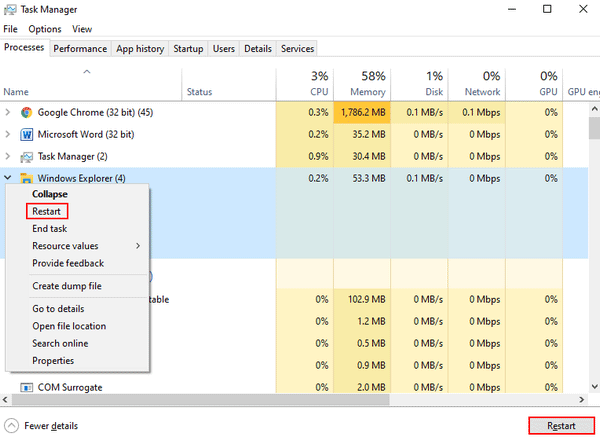The height and width of the screenshot is (441, 600).
Task: Switch to the Users tab
Action: pos(224,49)
